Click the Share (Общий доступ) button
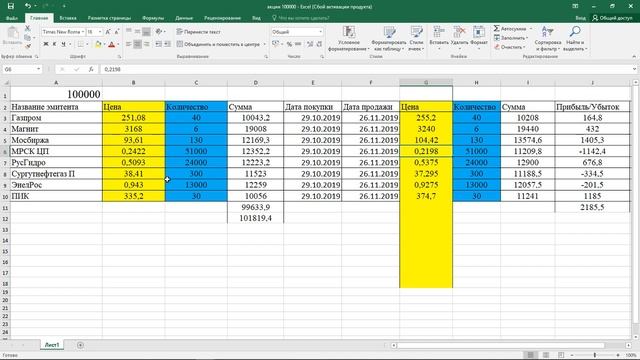 612,18
